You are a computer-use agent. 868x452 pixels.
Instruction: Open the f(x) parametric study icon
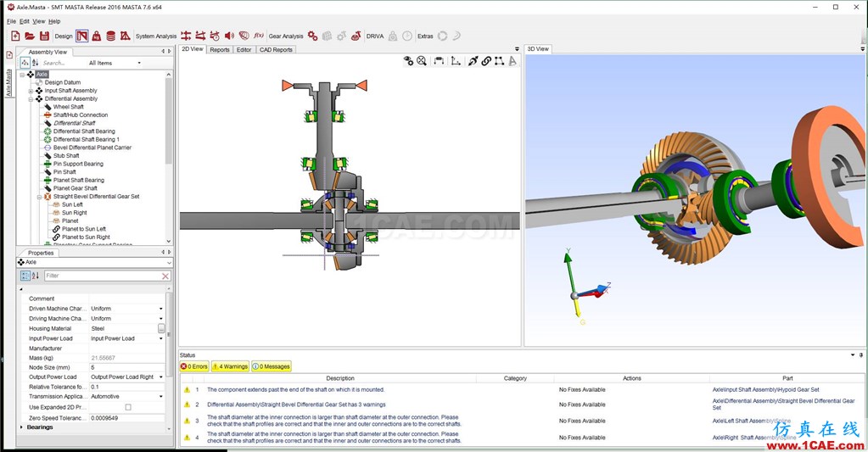(x=259, y=36)
